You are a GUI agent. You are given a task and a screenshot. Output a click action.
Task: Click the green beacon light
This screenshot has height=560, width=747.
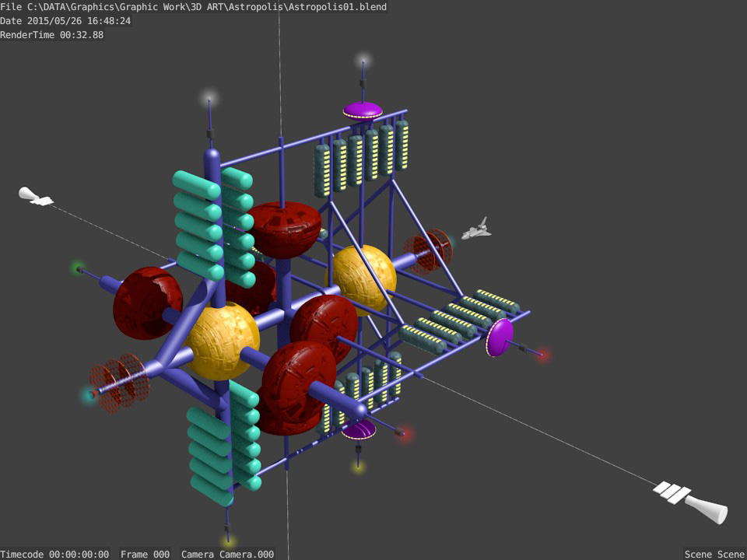79,269
